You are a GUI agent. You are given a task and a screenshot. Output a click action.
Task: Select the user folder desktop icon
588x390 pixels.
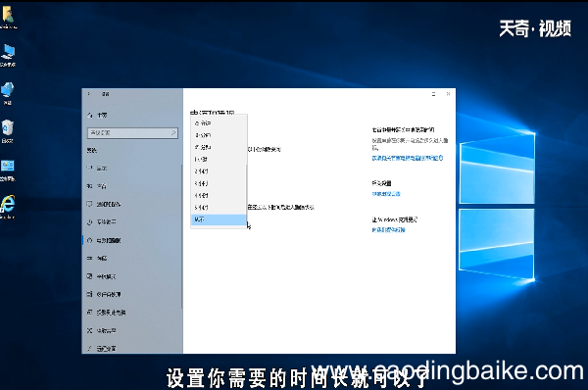click(x=8, y=17)
